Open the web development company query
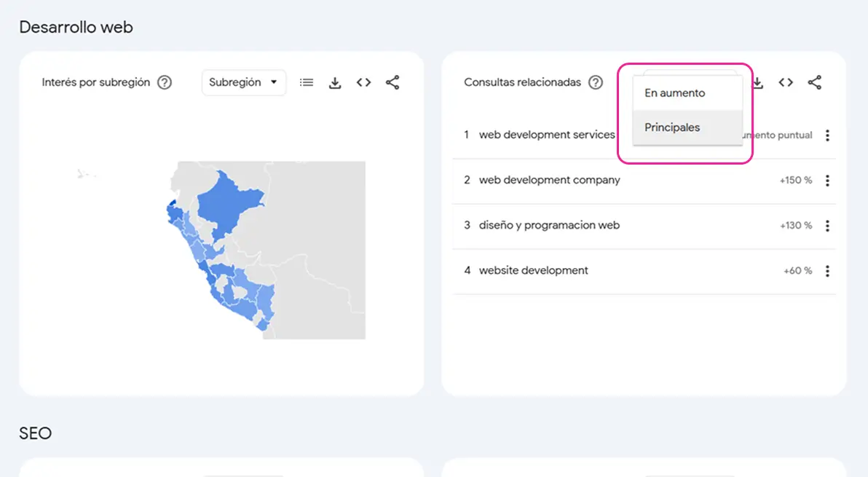The width and height of the screenshot is (868, 477). (550, 181)
